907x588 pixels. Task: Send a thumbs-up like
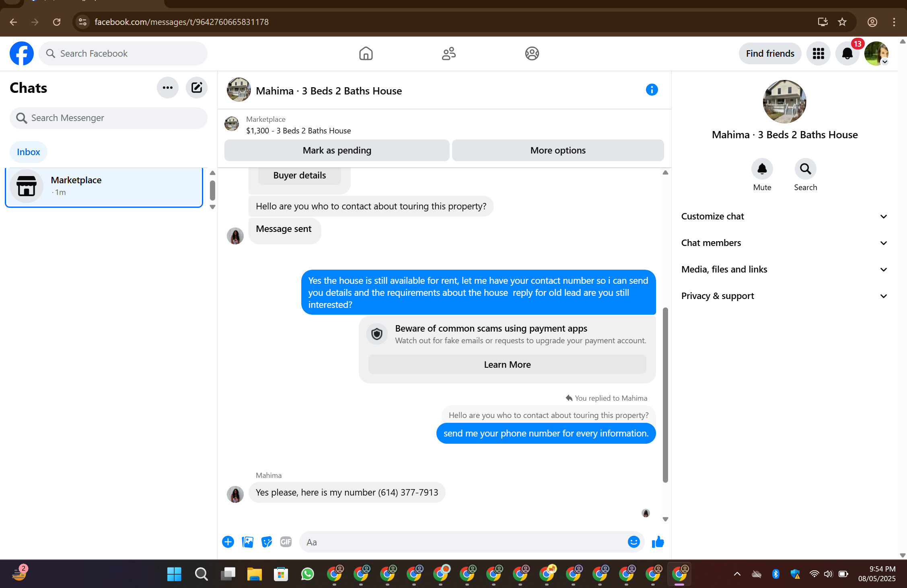pos(658,542)
